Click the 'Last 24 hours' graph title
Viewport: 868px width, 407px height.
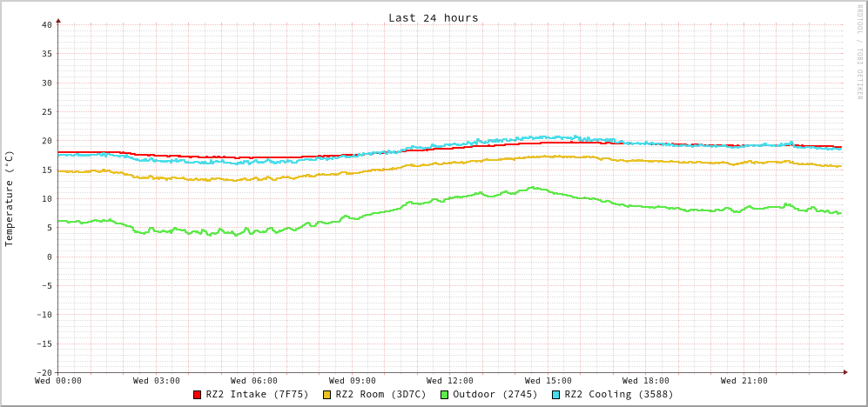pos(433,17)
